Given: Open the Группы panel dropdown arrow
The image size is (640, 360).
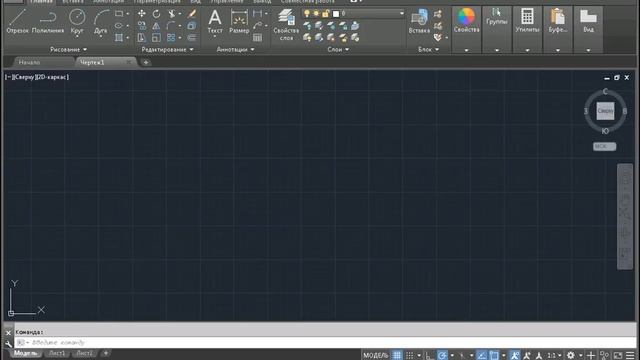Looking at the screenshot, I should click(497, 50).
